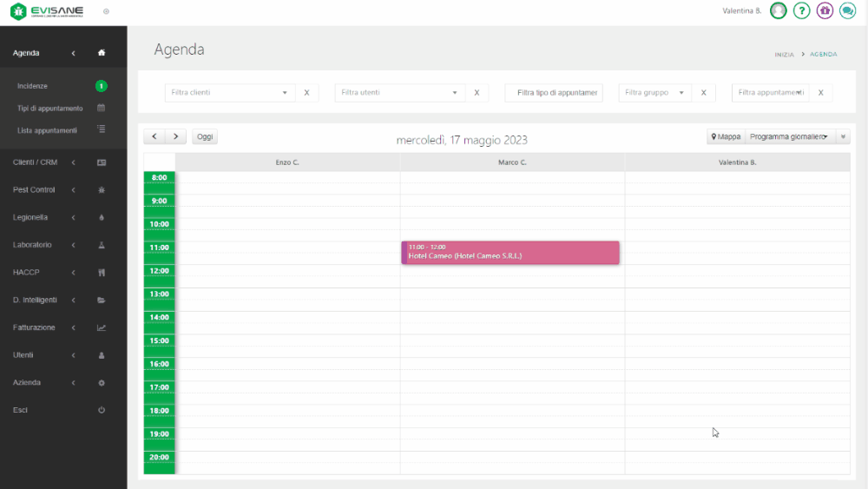This screenshot has height=489, width=868.
Task: Click the Oggi button
Action: point(205,136)
